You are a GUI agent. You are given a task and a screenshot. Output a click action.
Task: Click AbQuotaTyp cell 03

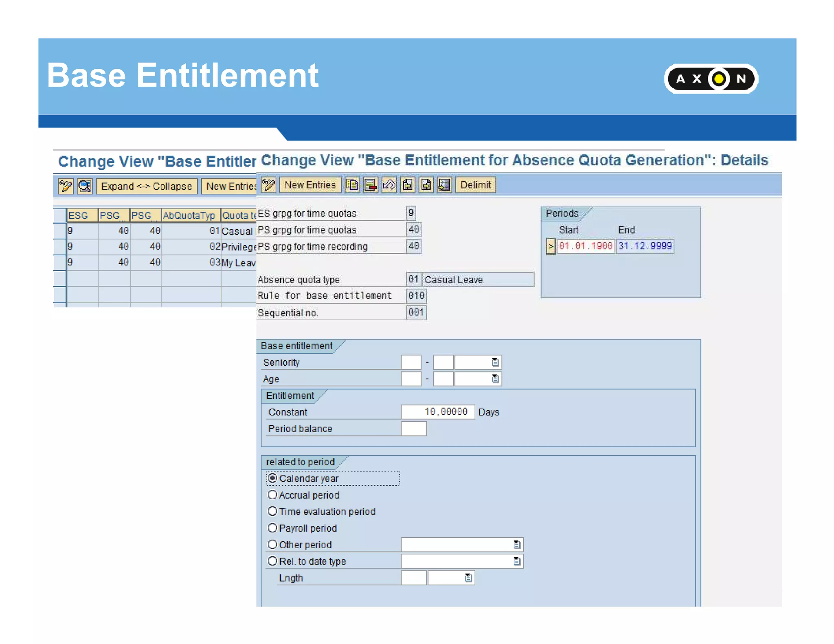191,263
